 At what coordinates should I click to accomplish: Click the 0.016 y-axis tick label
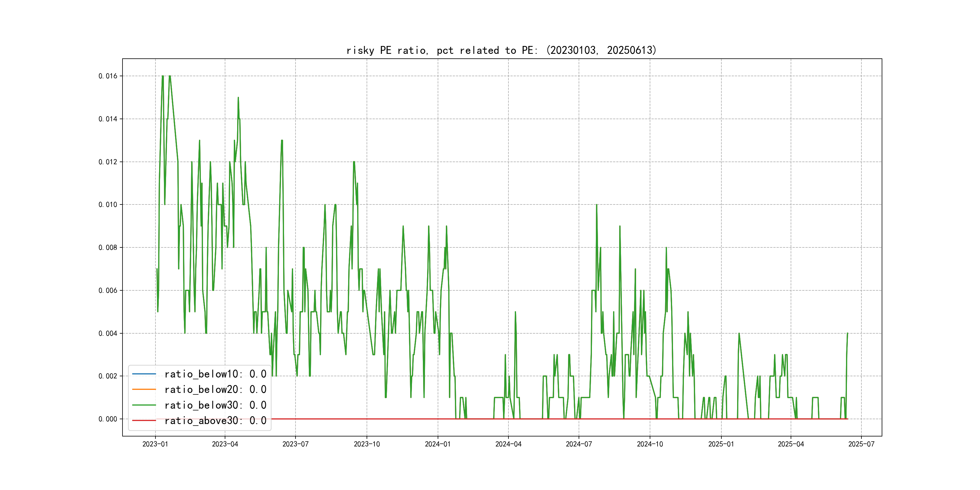coord(108,76)
